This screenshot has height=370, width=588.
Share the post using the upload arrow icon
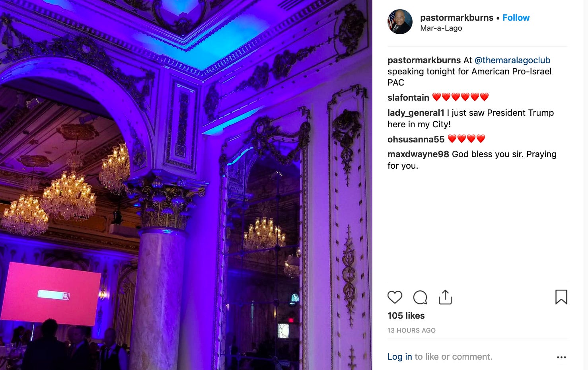click(445, 297)
